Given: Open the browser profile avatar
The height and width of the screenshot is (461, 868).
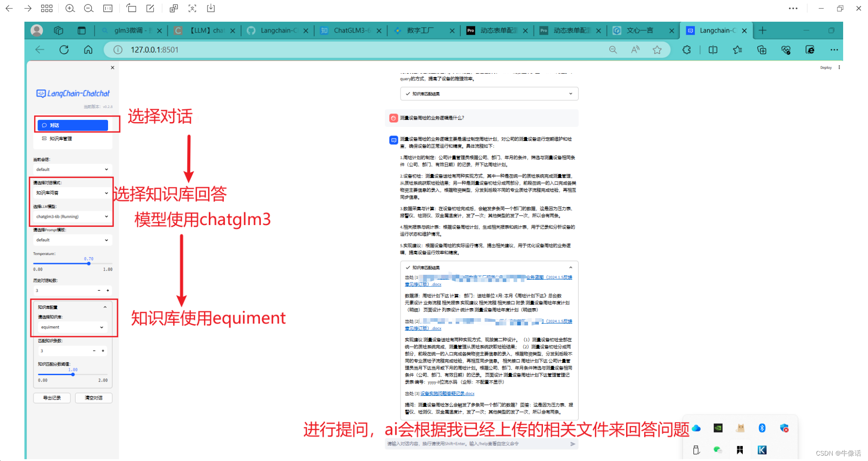Looking at the screenshot, I should [37, 30].
